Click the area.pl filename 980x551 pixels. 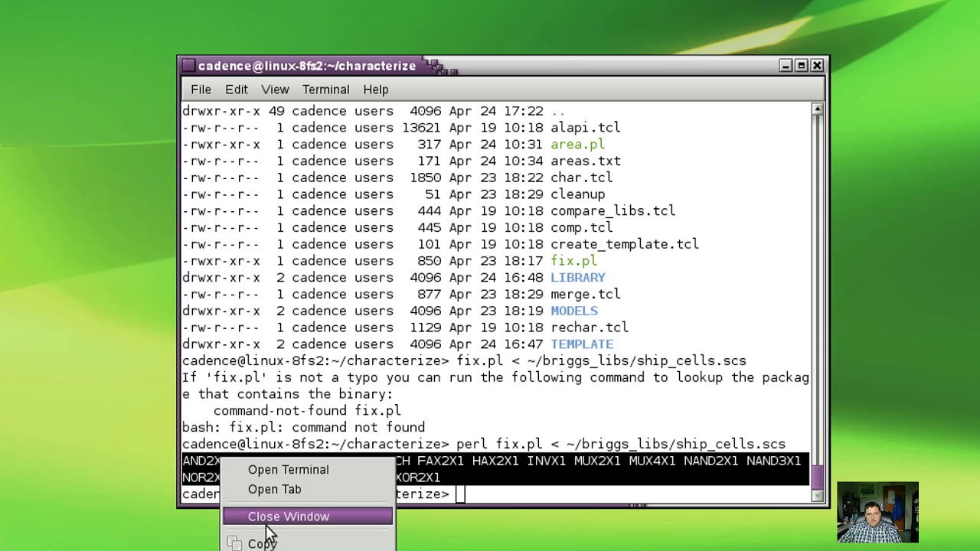click(578, 145)
